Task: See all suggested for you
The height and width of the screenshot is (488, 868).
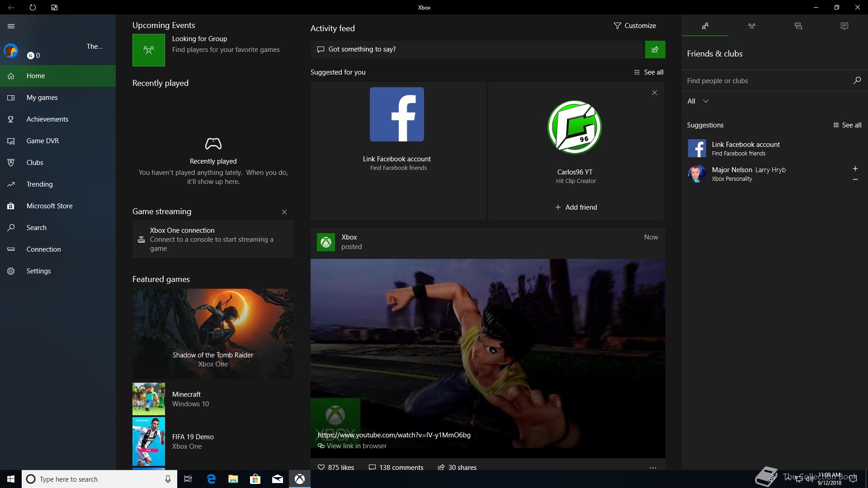Action: click(649, 72)
